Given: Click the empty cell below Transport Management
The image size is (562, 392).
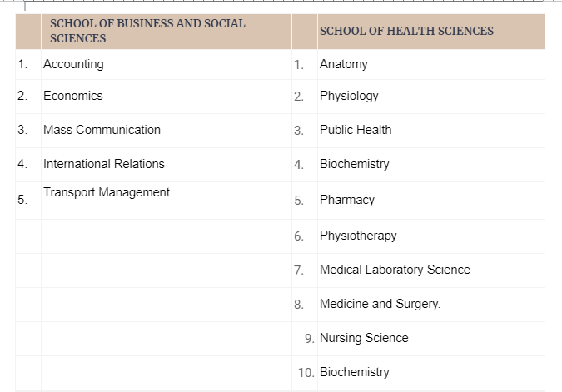Looking at the screenshot, I should [x=167, y=236].
